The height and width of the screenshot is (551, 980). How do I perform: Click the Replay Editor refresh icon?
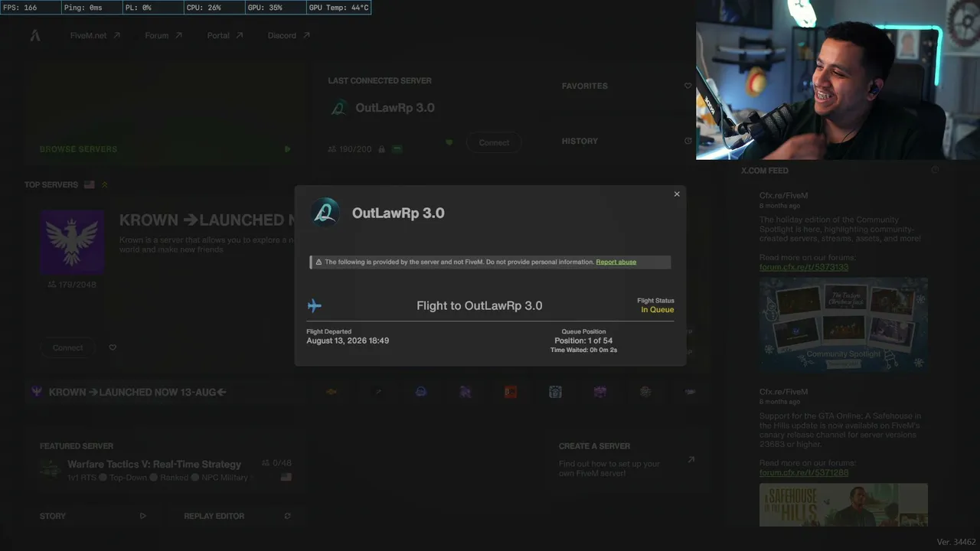tap(287, 516)
